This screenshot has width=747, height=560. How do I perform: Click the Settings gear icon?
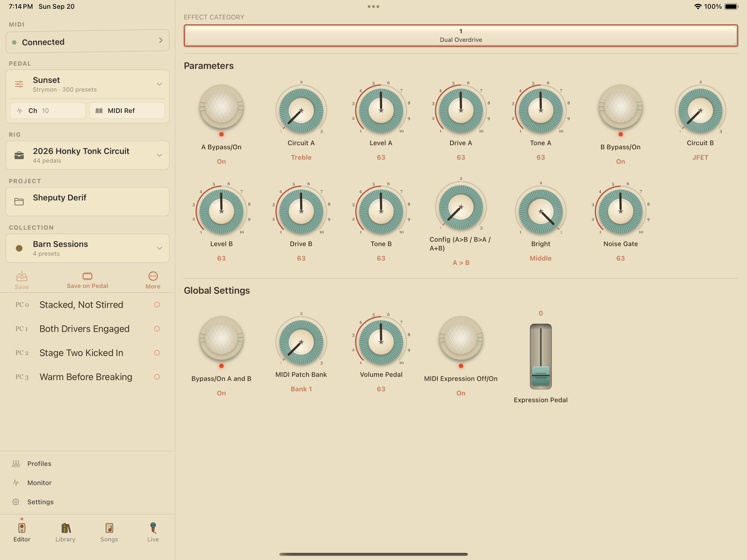coord(16,502)
